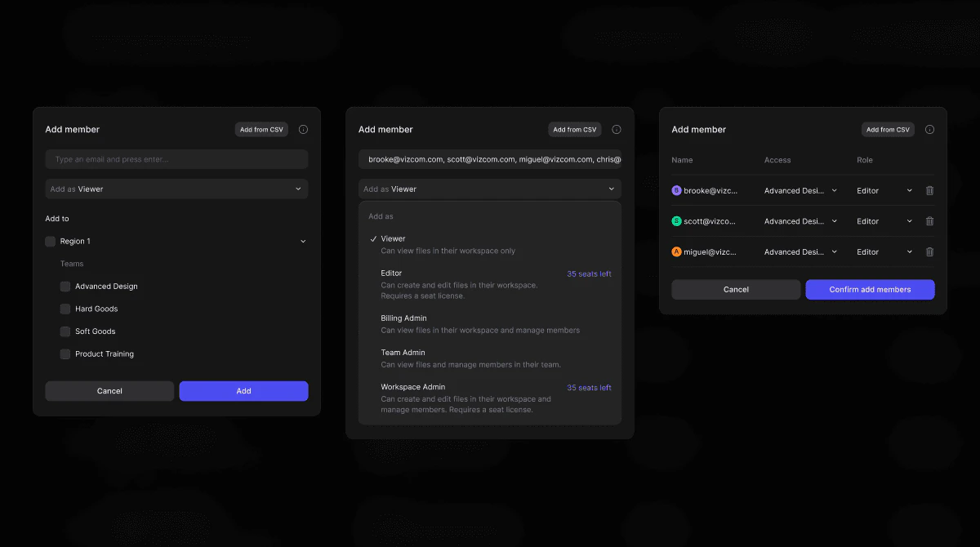The image size is (980, 547).
Task: Open Access dropdown for scott's row
Action: click(x=800, y=221)
